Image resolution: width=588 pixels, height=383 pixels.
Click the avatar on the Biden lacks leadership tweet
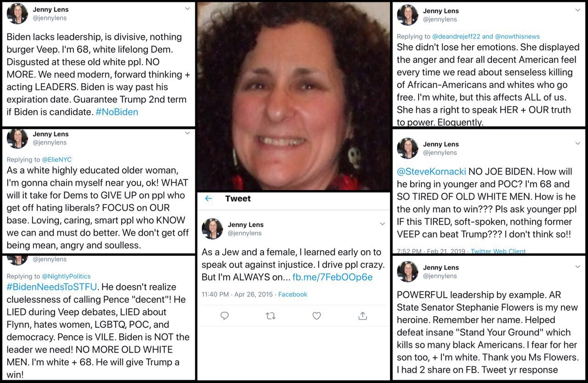tap(17, 14)
